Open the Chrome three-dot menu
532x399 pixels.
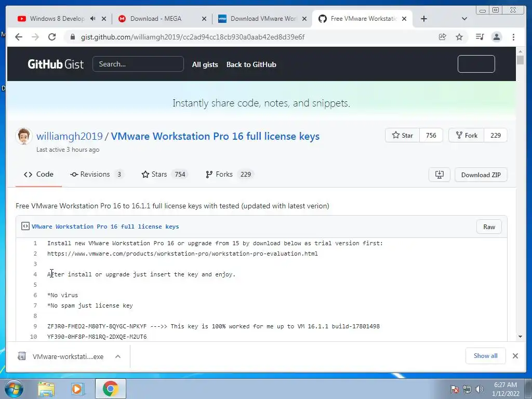pyautogui.click(x=513, y=37)
